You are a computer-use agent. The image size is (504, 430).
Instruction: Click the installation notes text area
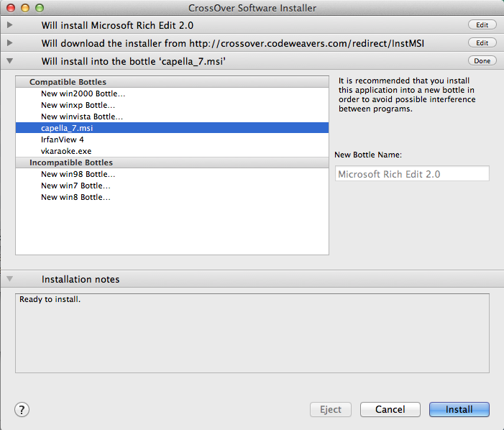click(252, 333)
